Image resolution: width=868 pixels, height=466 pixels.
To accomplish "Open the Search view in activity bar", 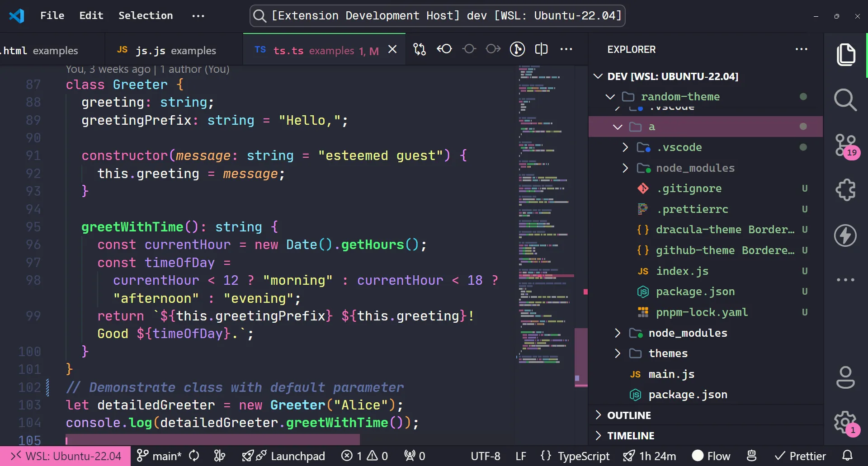I will coord(845,99).
